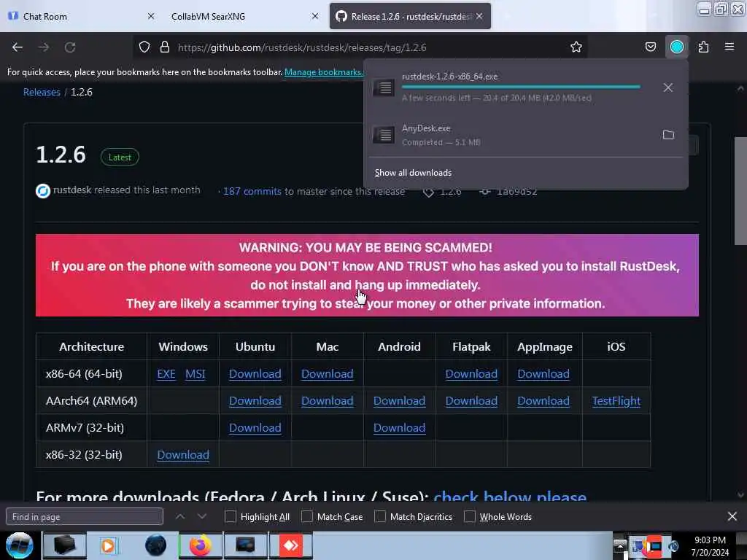747x560 pixels.
Task: Show hidden system tray icons arrow
Action: click(620, 545)
